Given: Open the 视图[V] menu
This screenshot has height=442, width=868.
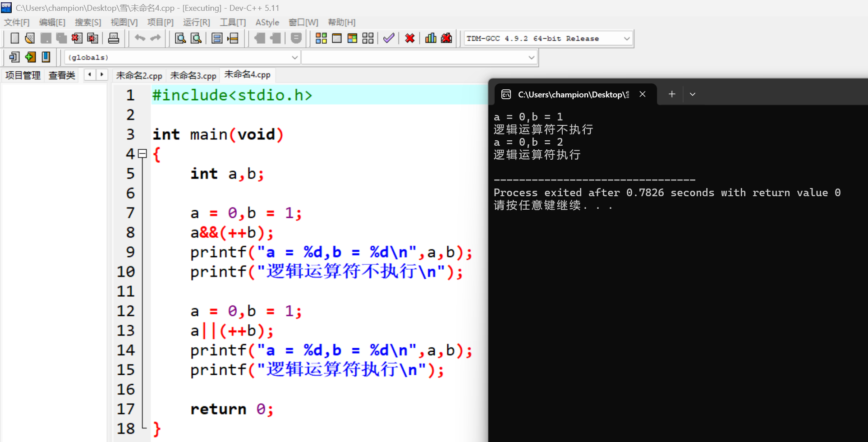Looking at the screenshot, I should pyautogui.click(x=124, y=23).
